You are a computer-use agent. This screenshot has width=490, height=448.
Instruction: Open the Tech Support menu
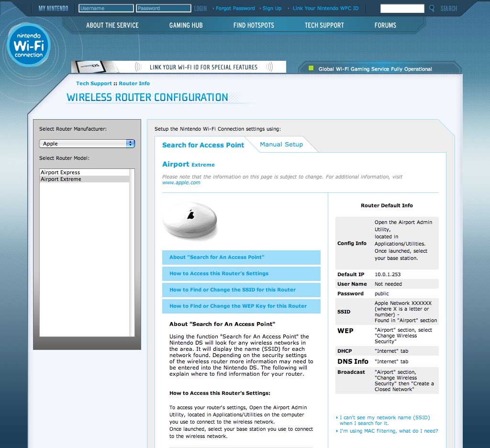324,25
